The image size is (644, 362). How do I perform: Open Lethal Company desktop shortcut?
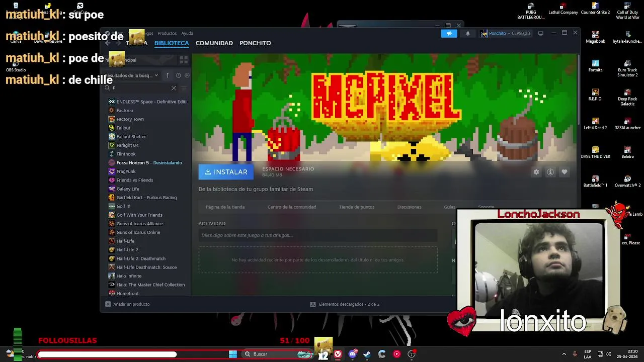(563, 9)
